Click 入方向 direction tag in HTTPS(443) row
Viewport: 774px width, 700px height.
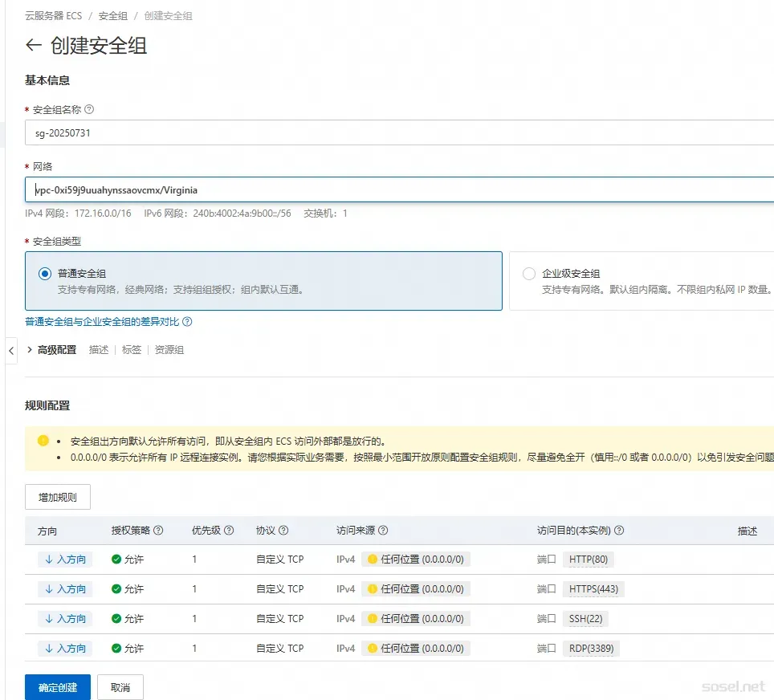pyautogui.click(x=65, y=589)
